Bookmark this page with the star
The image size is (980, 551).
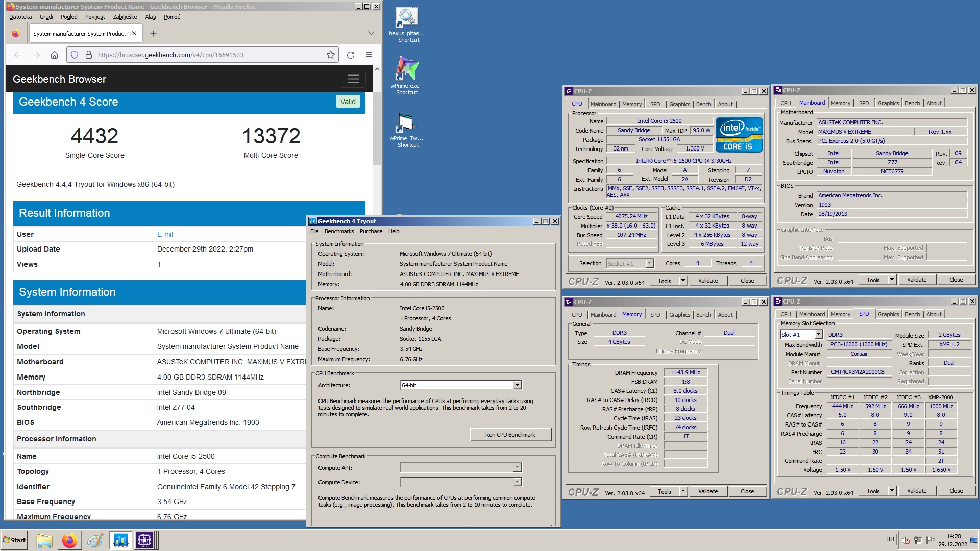(x=331, y=55)
